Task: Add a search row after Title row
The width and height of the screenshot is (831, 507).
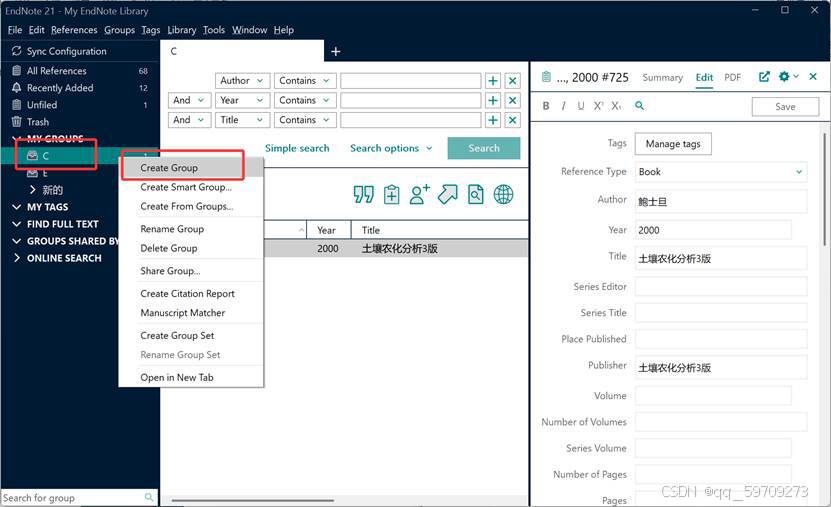Action: click(493, 120)
